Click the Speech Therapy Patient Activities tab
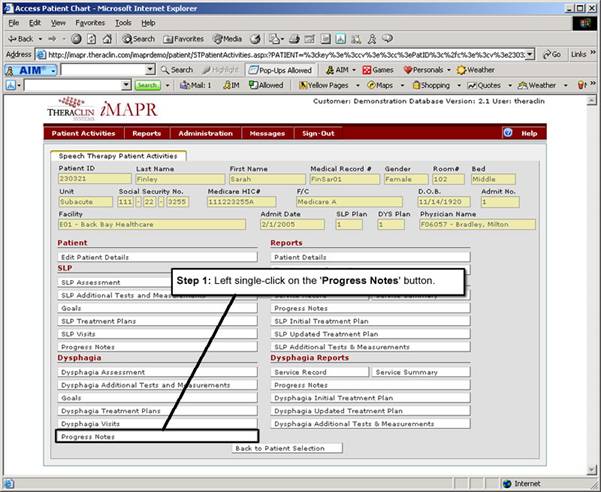Image resolution: width=601 pixels, height=492 pixels. coord(118,156)
